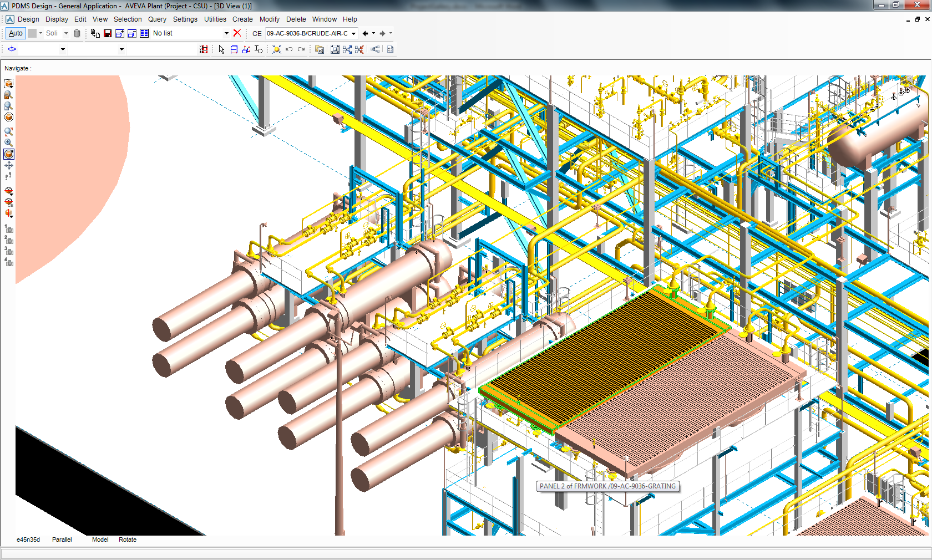The image size is (932, 560).
Task: Click the gray colour swatch
Action: 32,33
